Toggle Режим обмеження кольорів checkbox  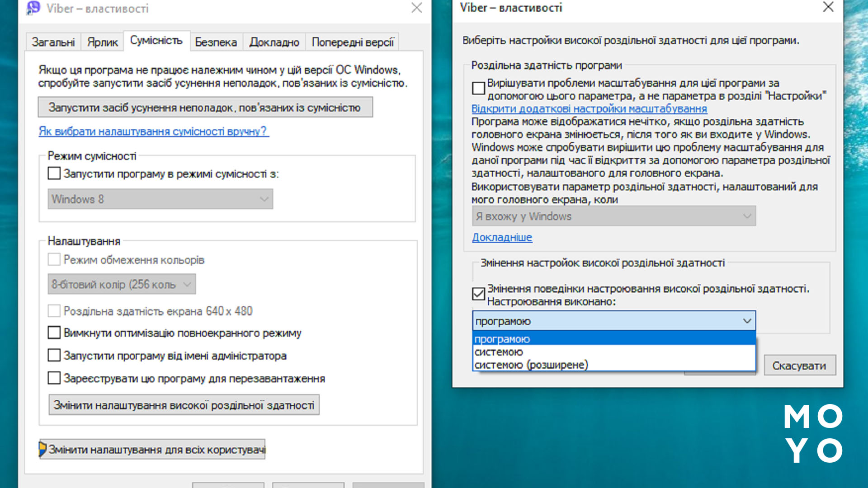click(54, 259)
